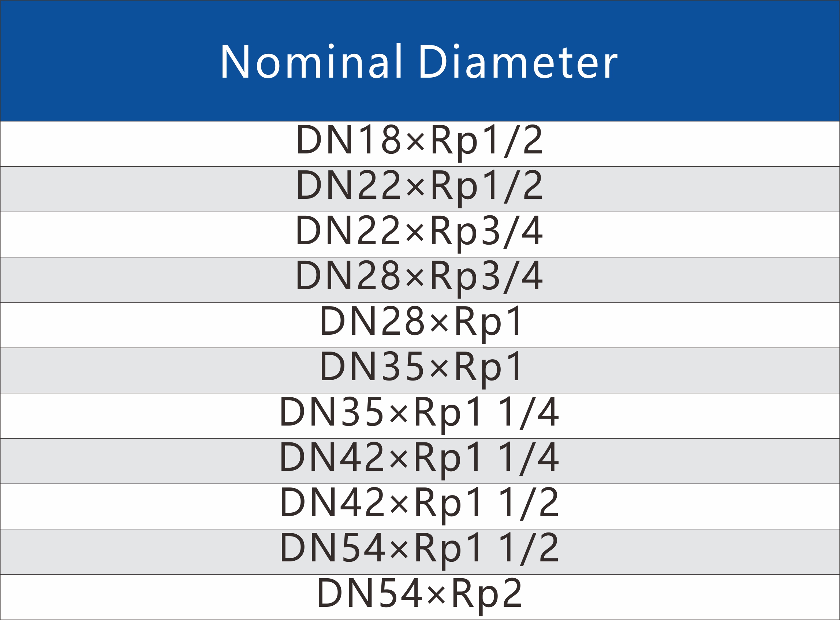Select the DN22×Rp1/2 row
This screenshot has width=840, height=620.
coord(420,189)
